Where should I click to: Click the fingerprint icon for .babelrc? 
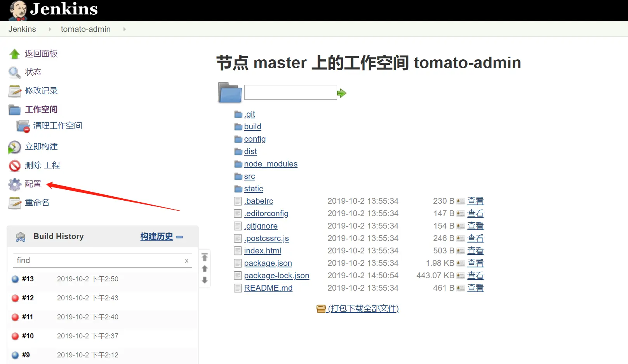click(x=461, y=201)
